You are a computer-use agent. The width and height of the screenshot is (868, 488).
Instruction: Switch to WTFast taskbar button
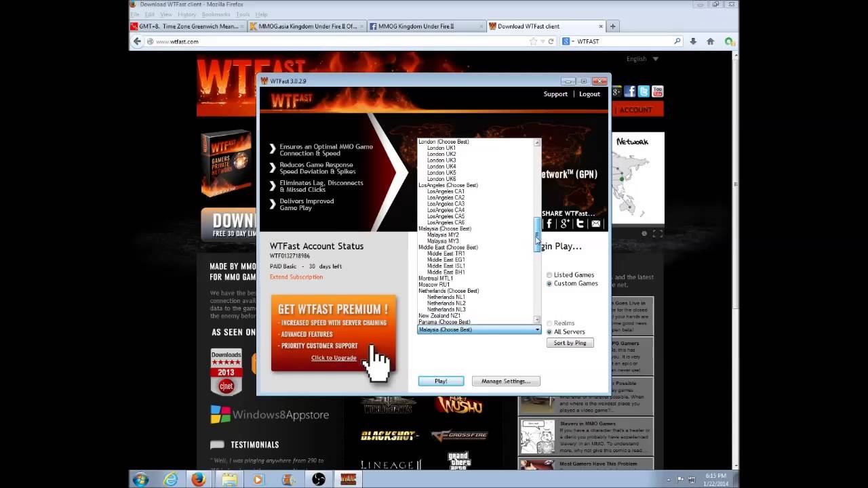348,480
